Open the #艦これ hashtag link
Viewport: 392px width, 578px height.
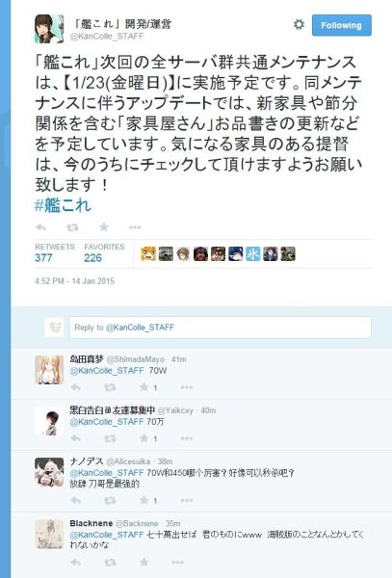click(x=63, y=205)
